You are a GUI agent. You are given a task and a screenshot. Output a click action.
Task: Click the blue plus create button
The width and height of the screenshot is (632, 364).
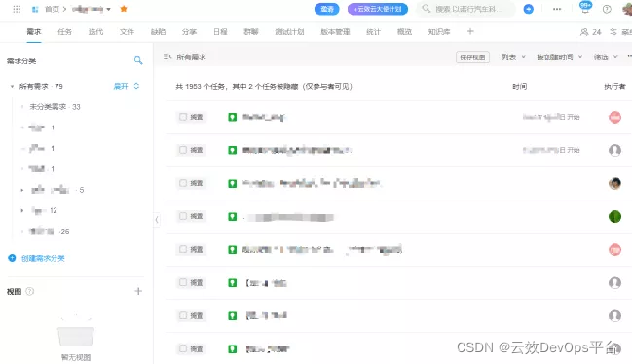click(529, 9)
